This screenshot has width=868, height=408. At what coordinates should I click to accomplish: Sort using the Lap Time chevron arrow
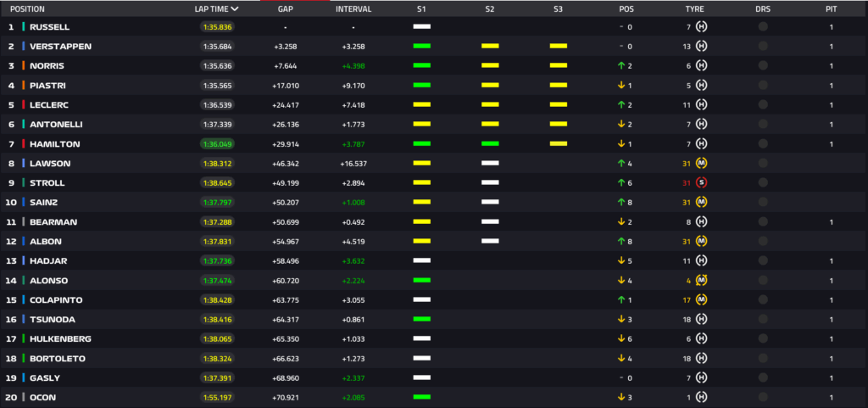tap(235, 8)
